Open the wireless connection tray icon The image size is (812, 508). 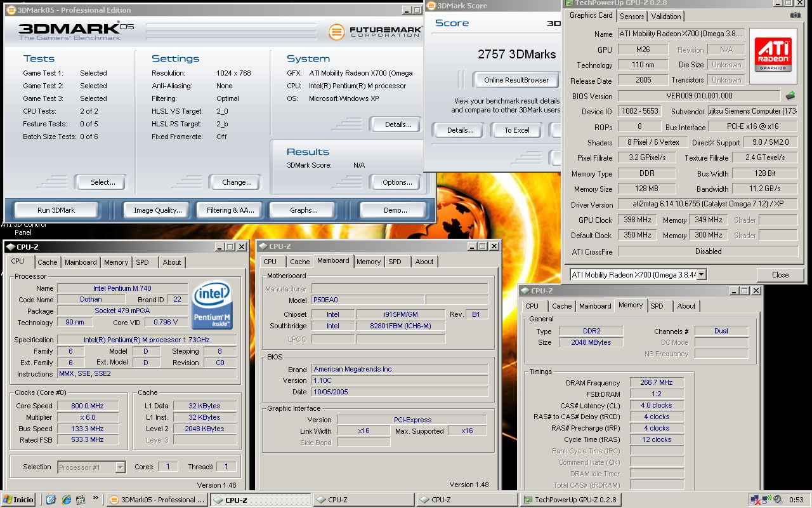coord(766,500)
